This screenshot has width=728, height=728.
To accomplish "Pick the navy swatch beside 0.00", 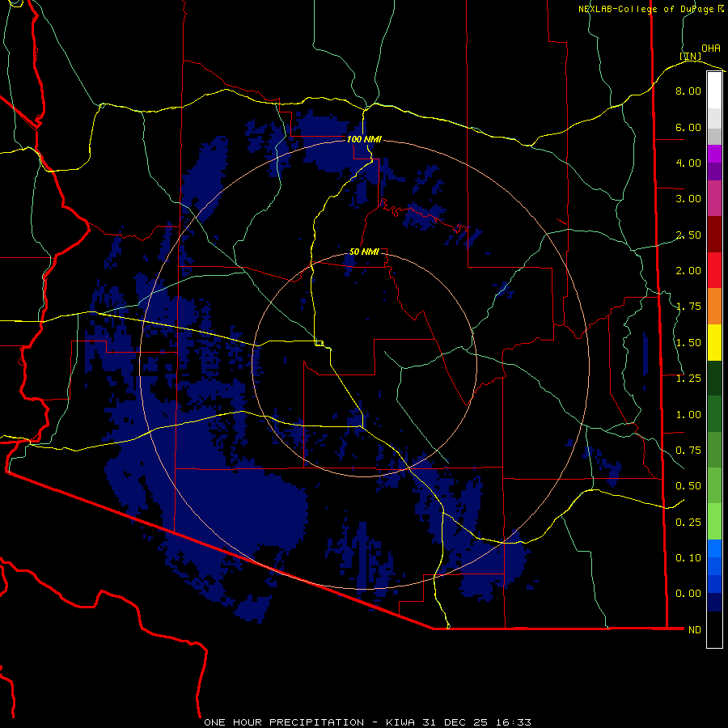I will tap(714, 603).
